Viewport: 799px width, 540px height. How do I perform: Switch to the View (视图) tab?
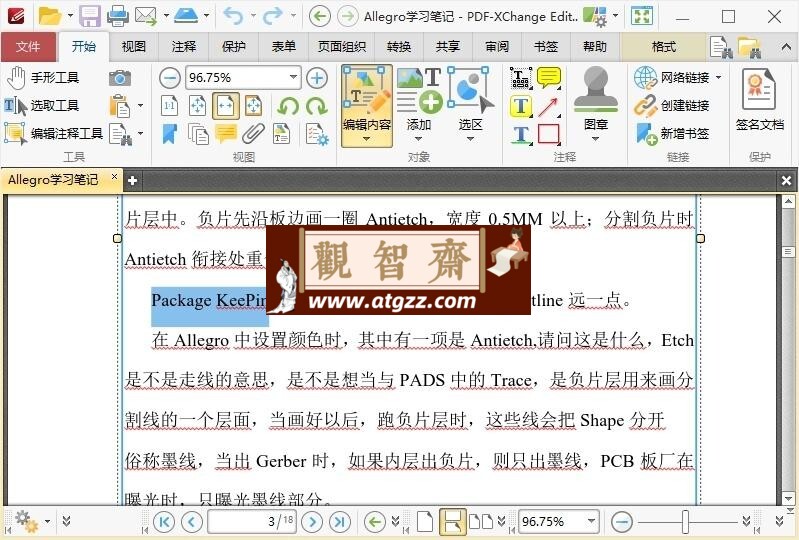pos(134,47)
